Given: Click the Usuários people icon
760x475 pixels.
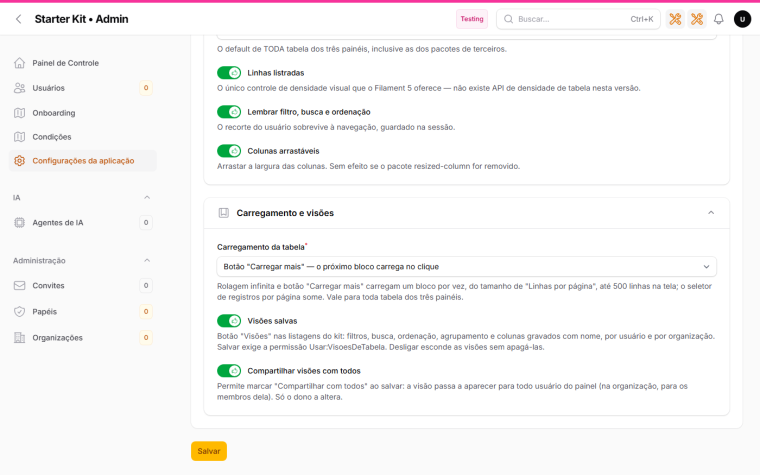Looking at the screenshot, I should tap(19, 88).
